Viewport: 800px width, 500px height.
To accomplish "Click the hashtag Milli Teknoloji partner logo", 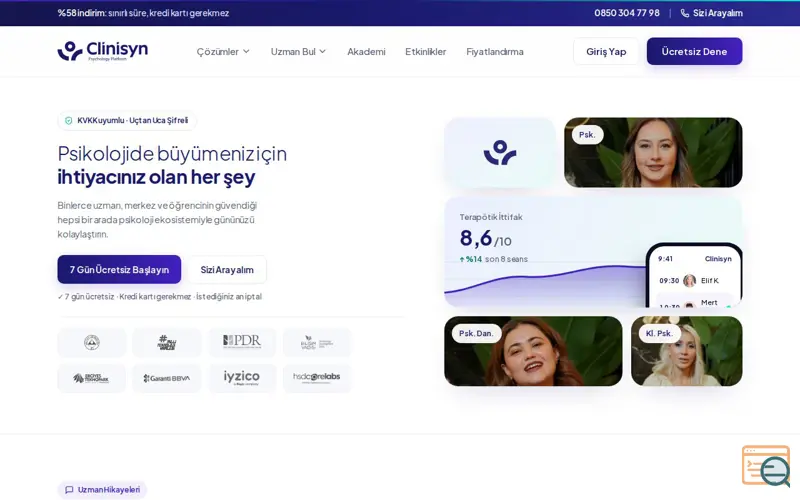I will tap(167, 342).
